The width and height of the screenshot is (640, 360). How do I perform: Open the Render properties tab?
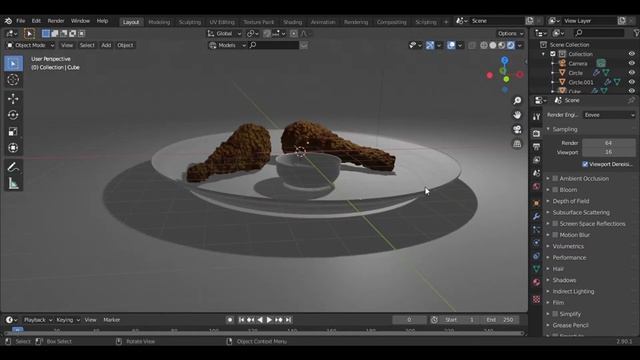(x=536, y=133)
